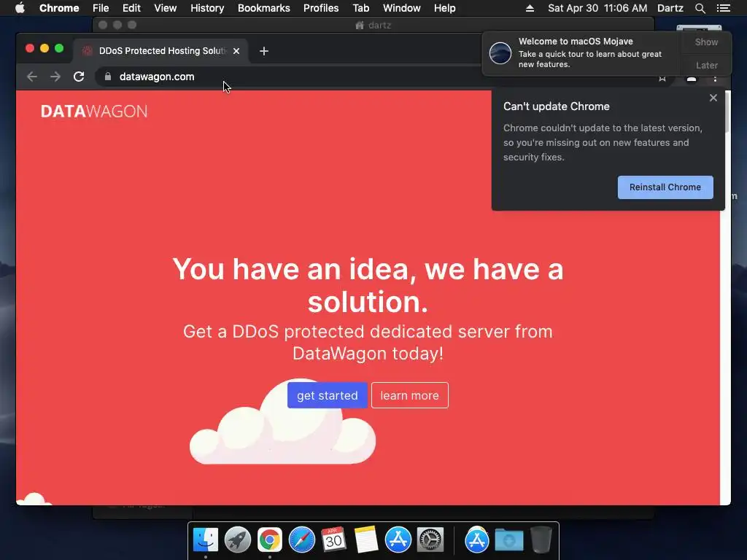Image resolution: width=747 pixels, height=560 pixels.
Task: Click the Chrome back arrow
Action: click(x=32, y=77)
